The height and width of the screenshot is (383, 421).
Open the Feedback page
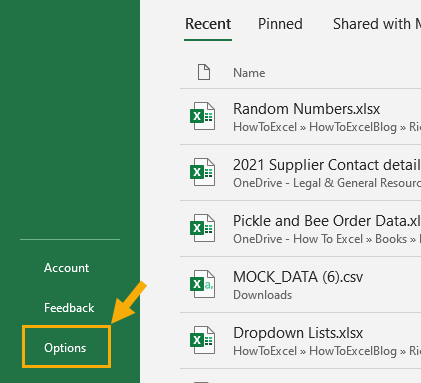tap(69, 308)
